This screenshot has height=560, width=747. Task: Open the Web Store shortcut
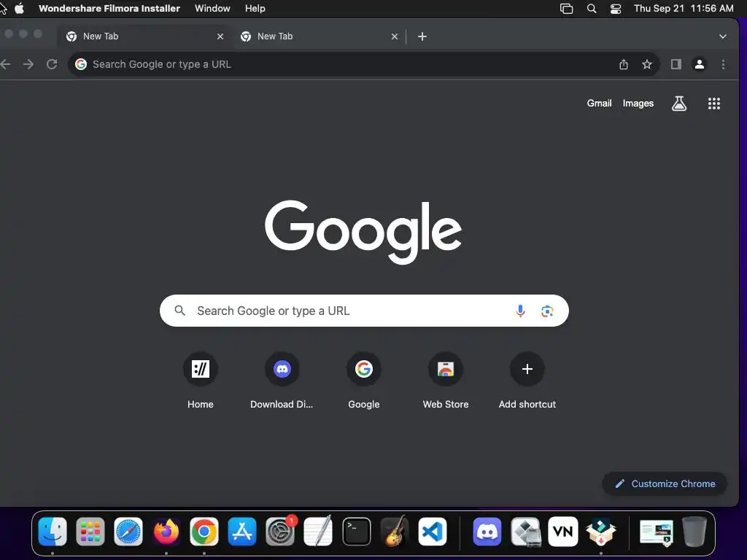pos(446,380)
